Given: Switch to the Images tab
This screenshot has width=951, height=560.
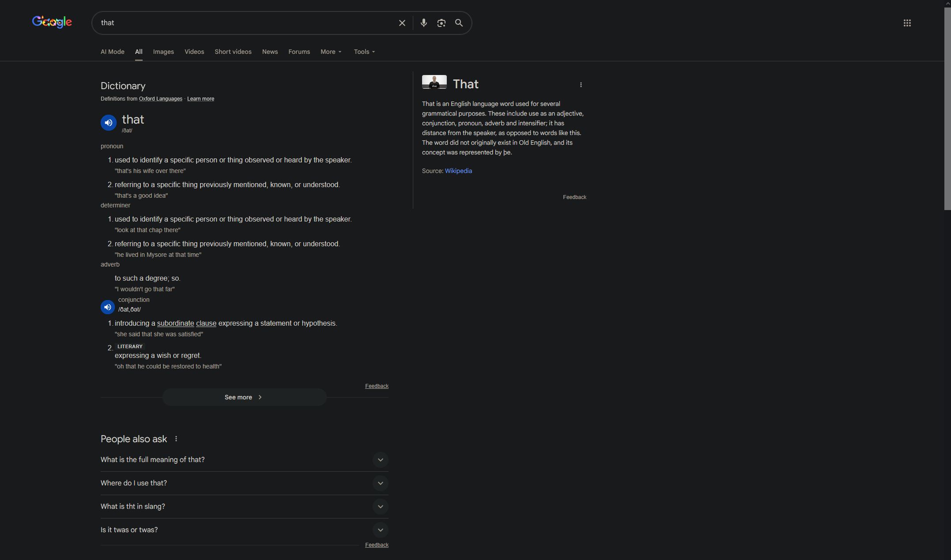Looking at the screenshot, I should [163, 52].
